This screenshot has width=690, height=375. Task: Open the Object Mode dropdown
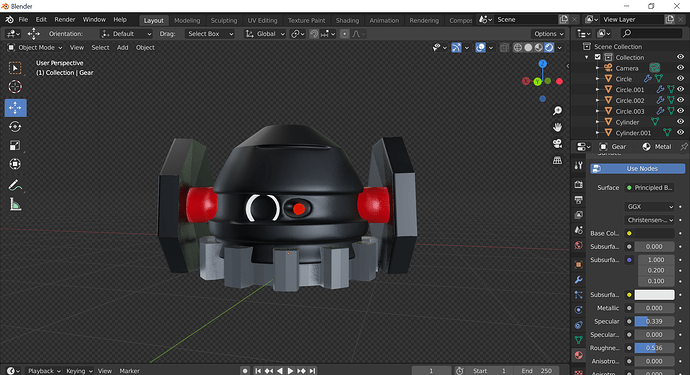click(x=35, y=48)
